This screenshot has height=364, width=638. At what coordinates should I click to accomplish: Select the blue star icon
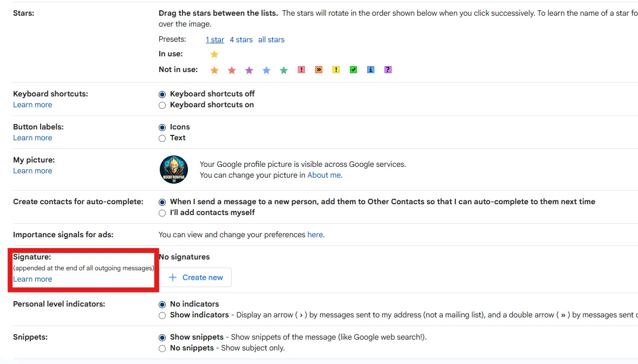[266, 69]
